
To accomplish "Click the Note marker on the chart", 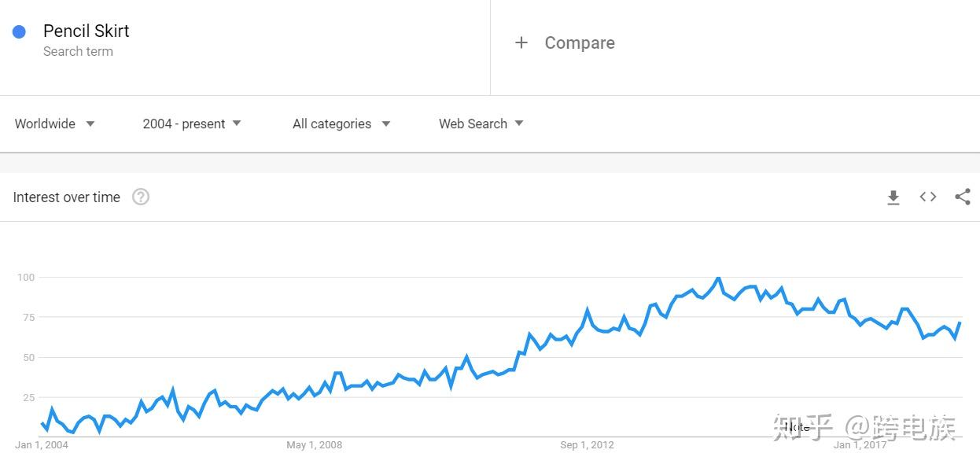I will pyautogui.click(x=797, y=427).
